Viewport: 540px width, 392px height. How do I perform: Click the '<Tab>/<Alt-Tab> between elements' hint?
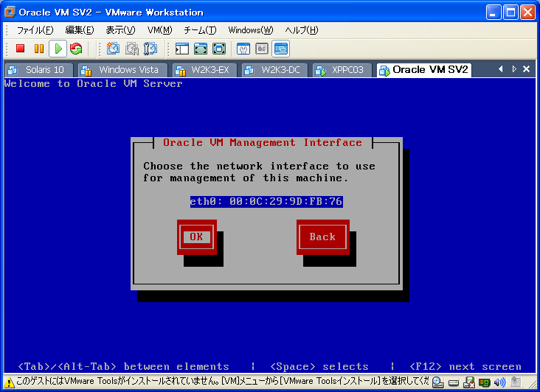point(123,366)
